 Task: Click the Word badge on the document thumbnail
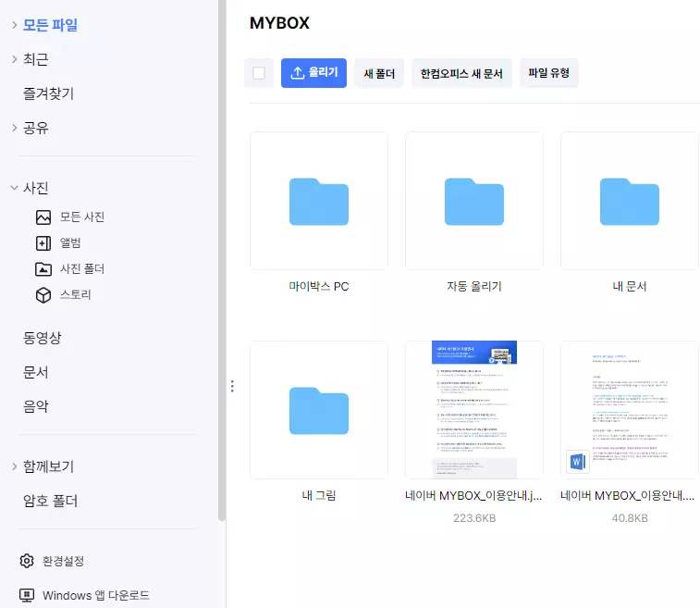pos(578,462)
